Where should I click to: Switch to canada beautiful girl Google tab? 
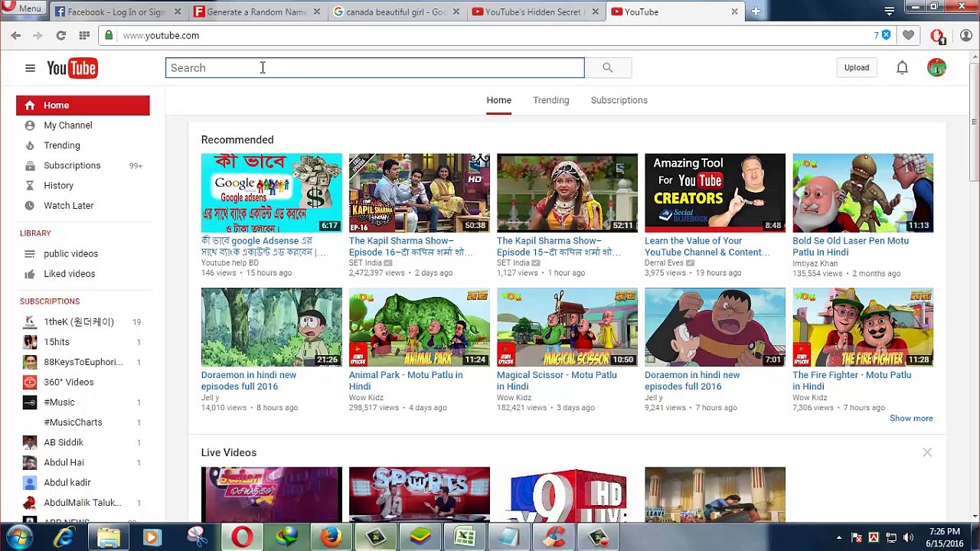397,11
